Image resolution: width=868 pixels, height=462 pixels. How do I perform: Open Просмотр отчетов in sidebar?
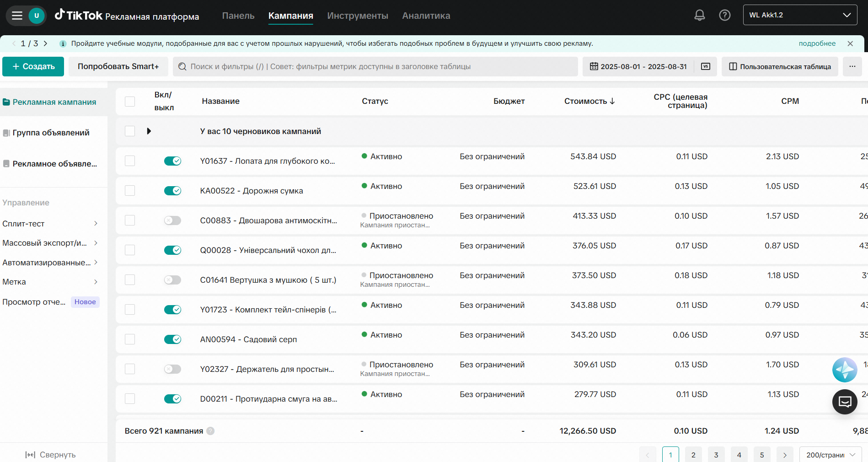[34, 302]
